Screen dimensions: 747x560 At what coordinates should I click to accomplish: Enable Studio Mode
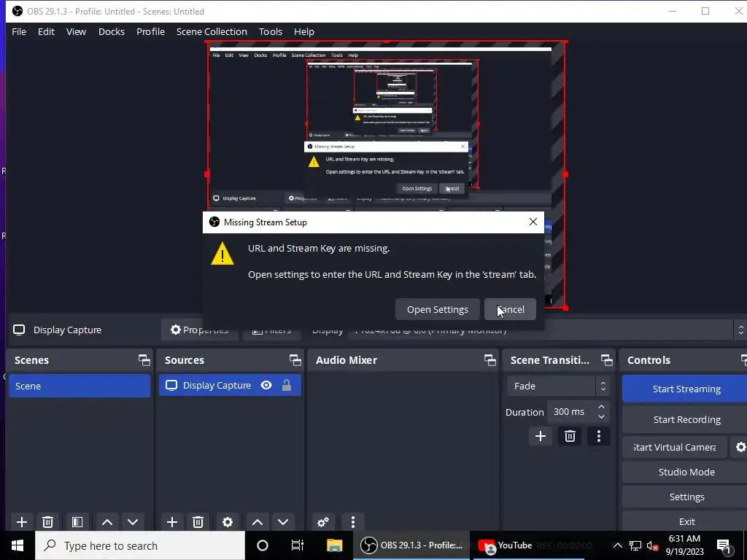(x=686, y=472)
